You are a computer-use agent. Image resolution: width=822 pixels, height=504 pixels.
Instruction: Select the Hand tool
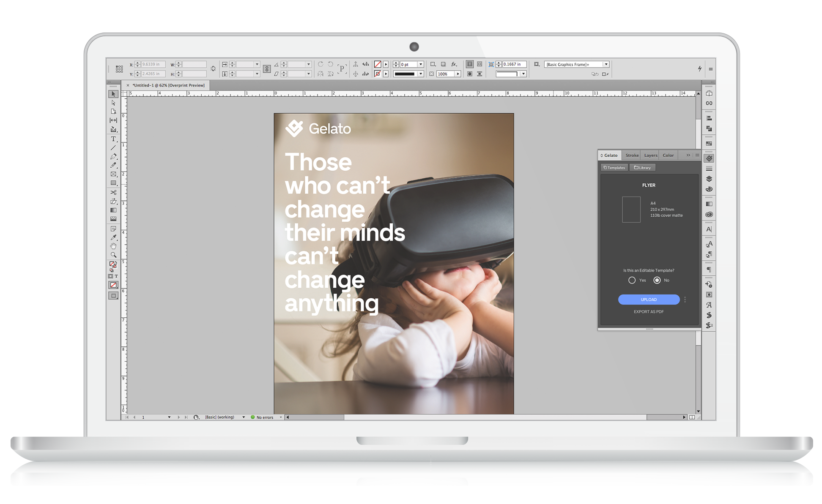point(113,246)
